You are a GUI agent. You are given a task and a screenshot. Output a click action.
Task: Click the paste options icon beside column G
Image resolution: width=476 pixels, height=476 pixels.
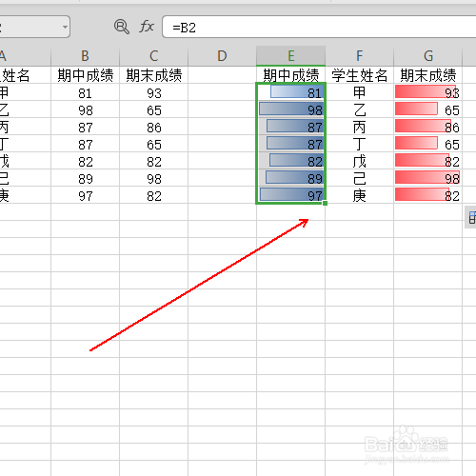[471, 217]
